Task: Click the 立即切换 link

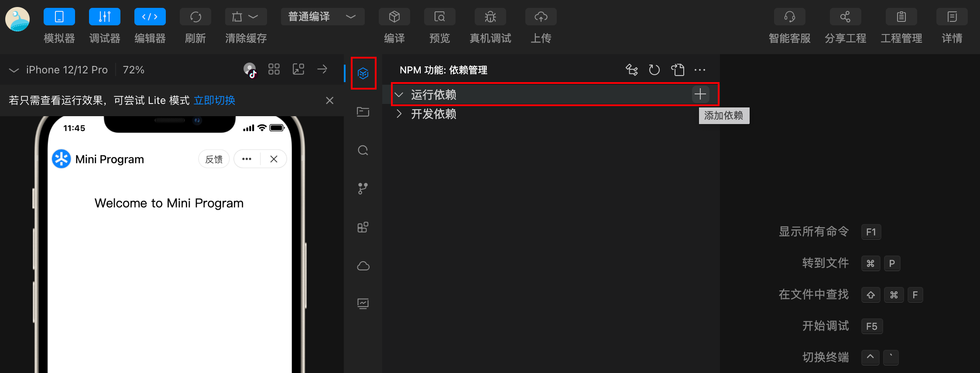Action: [214, 100]
